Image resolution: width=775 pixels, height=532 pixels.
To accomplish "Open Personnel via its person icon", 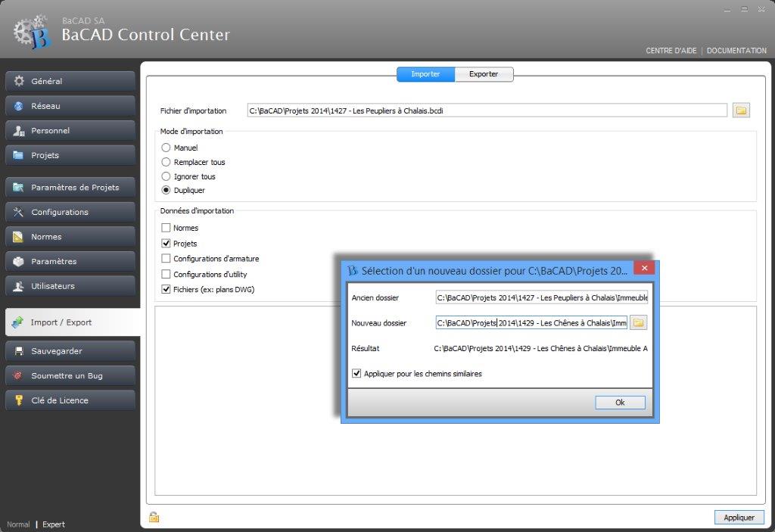I will coord(19,130).
